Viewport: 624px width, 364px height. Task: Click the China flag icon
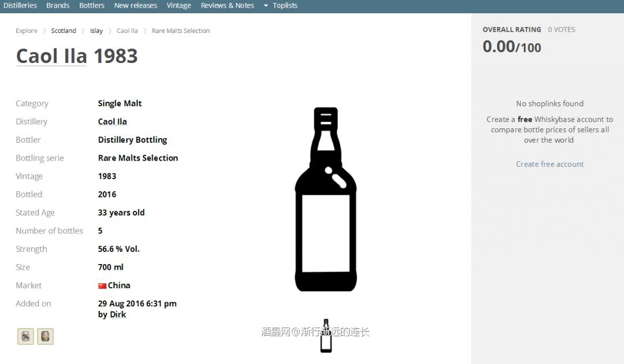[102, 285]
